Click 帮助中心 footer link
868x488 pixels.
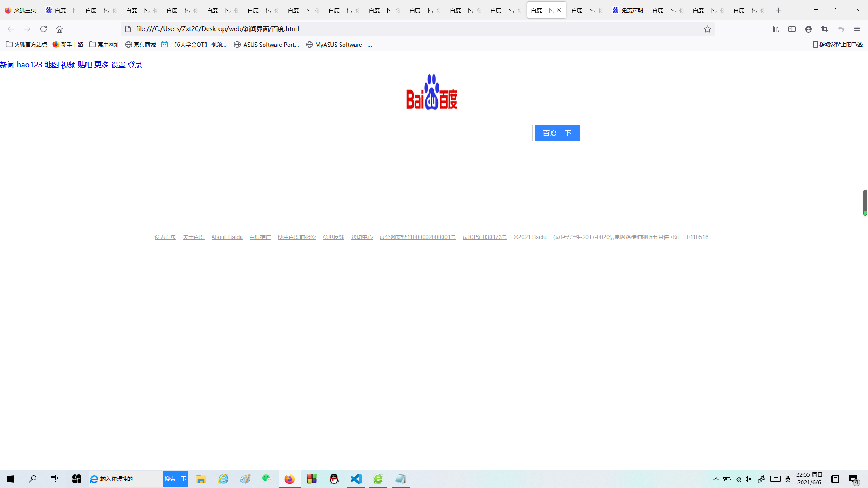coord(362,237)
